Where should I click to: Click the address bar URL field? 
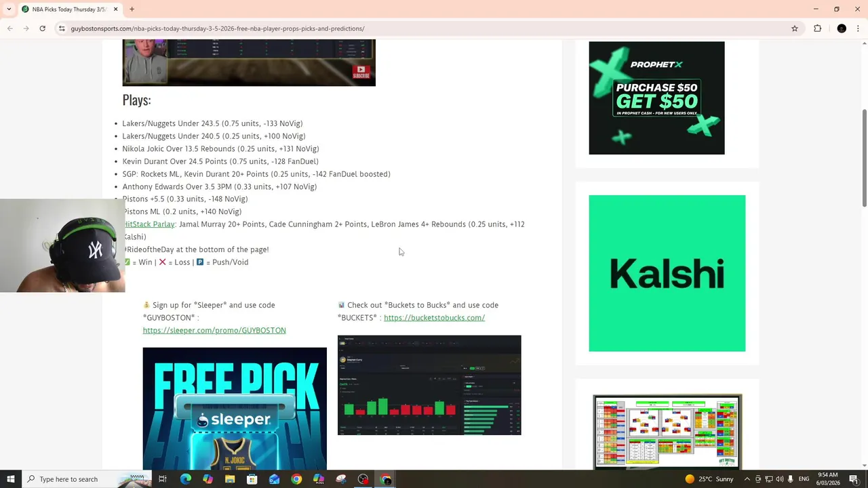[x=427, y=28]
